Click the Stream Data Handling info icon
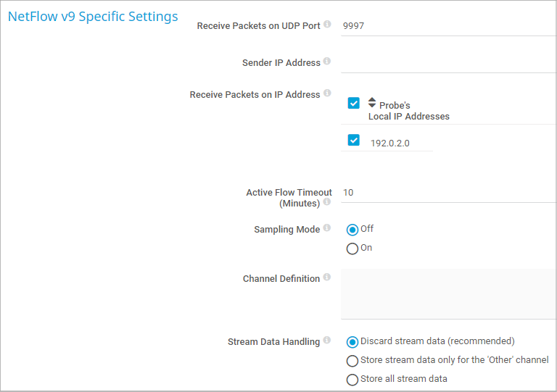 coord(327,341)
